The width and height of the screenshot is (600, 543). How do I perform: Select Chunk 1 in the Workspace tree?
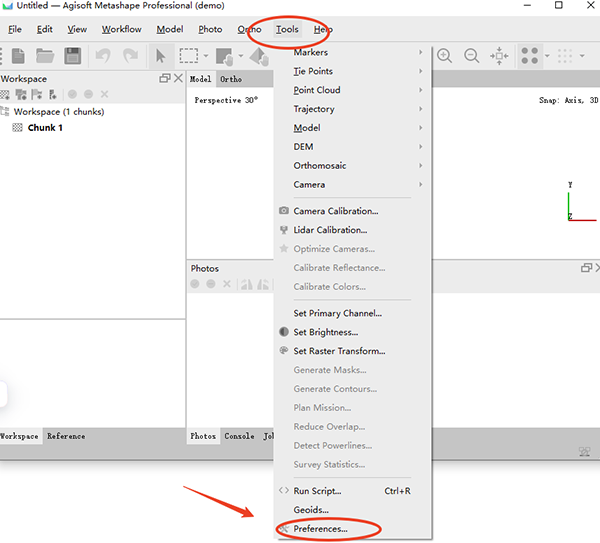pos(45,128)
